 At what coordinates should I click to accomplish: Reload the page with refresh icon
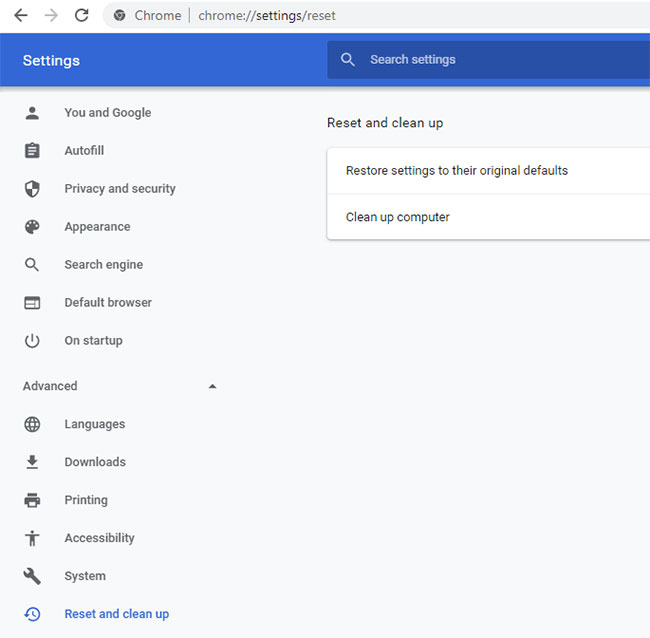click(x=82, y=16)
